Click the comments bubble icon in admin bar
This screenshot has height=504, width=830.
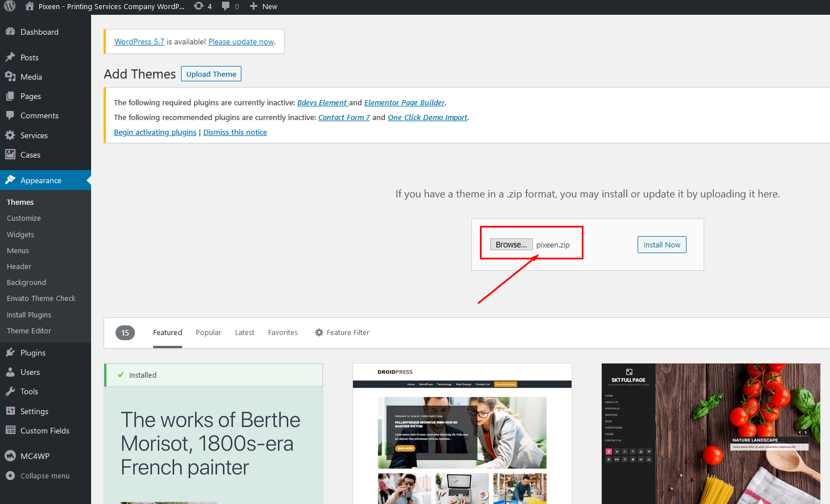point(226,6)
